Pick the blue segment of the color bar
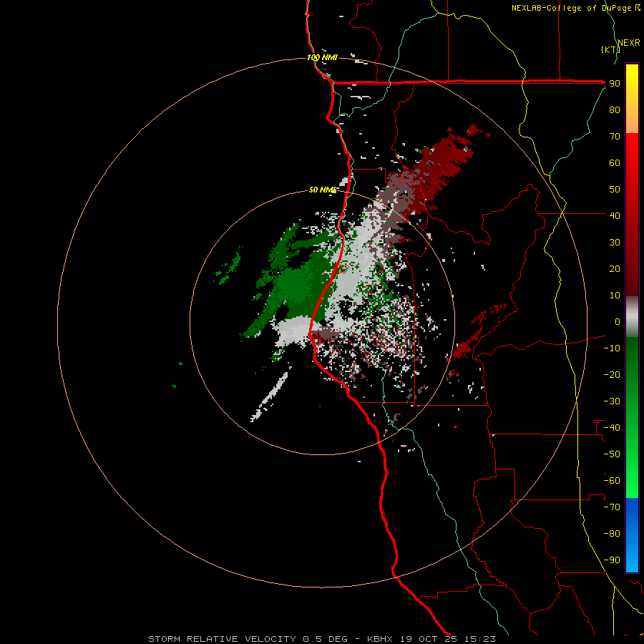The image size is (644, 644). pos(632,535)
